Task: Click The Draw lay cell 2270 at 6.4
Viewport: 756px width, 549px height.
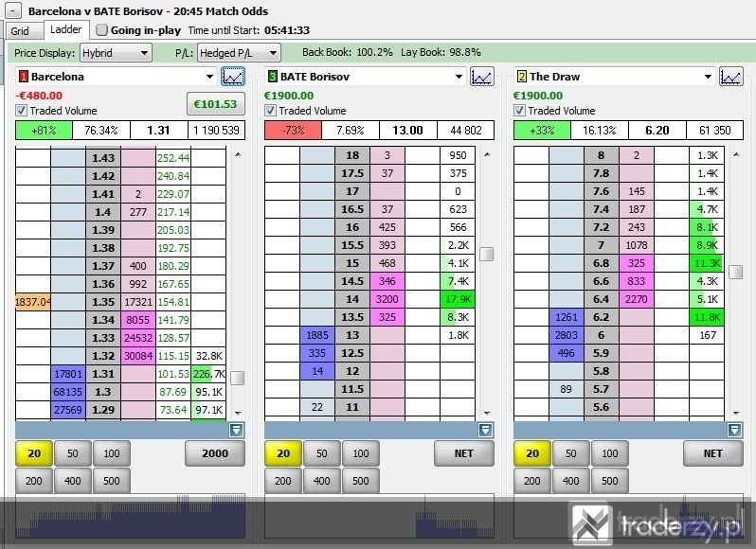Action: coord(637,299)
